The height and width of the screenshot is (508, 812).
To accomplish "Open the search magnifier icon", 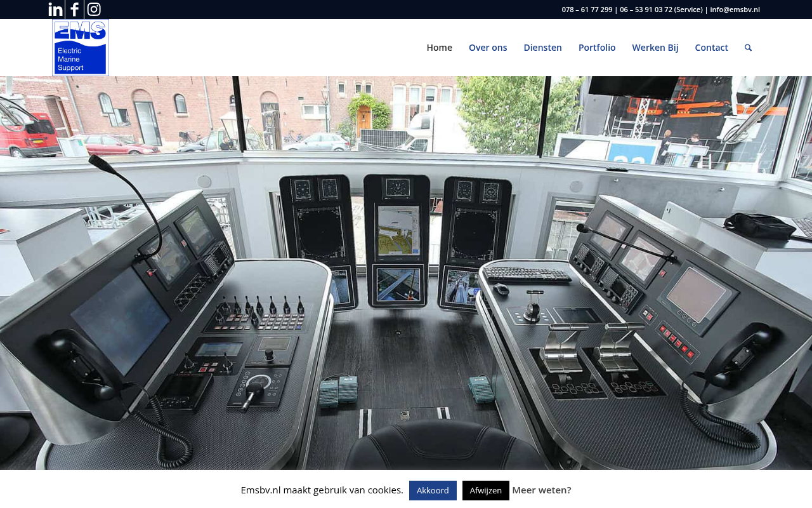I will coord(748,48).
